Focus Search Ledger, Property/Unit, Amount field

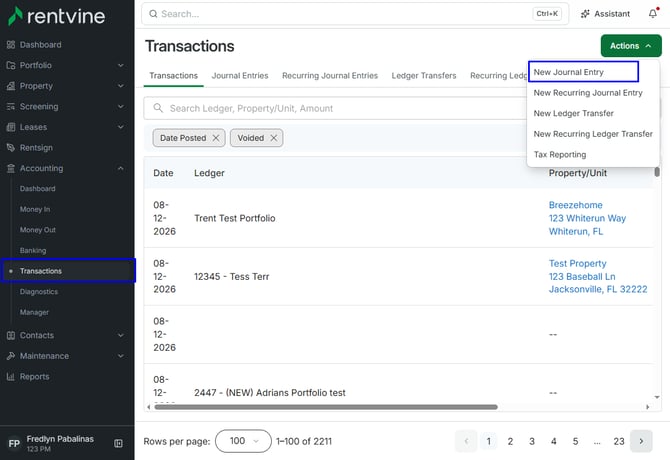tap(335, 108)
